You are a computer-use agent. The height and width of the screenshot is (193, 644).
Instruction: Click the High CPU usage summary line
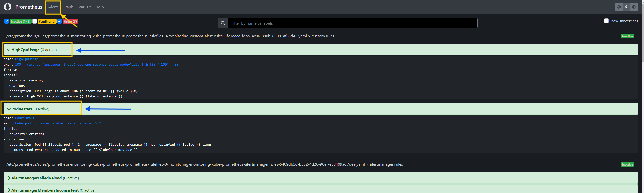click(x=66, y=96)
